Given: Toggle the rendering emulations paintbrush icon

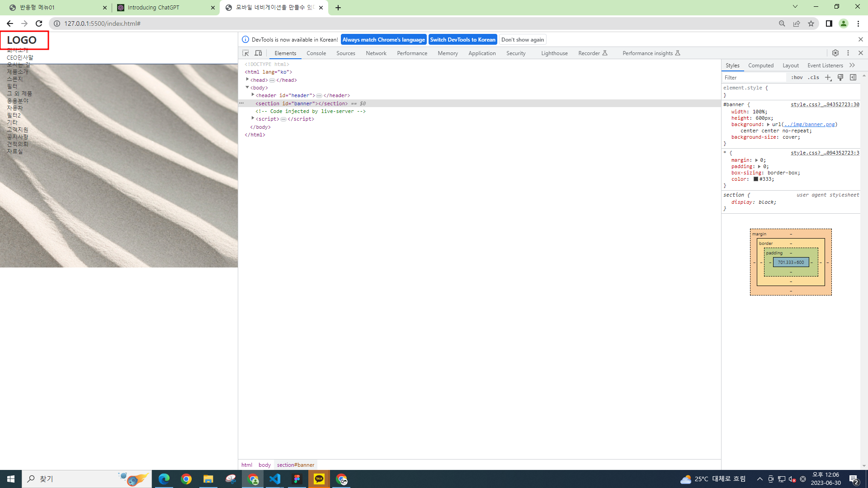Looking at the screenshot, I should (x=840, y=78).
